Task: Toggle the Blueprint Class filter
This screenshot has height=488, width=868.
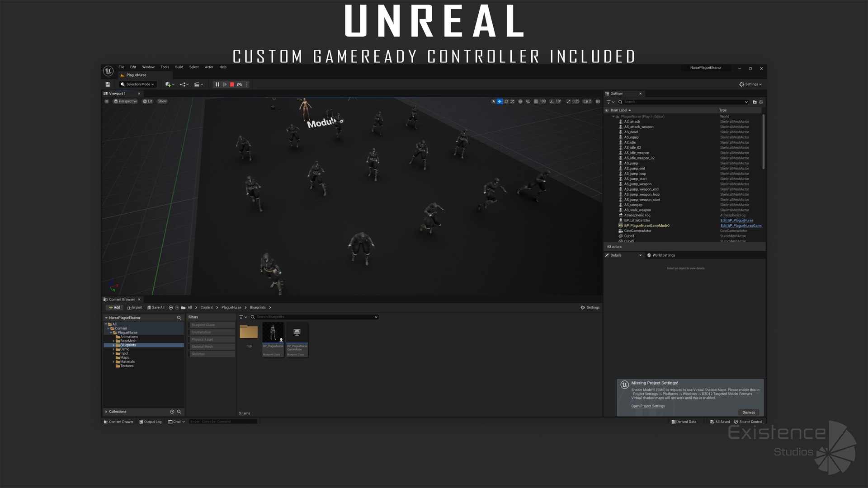Action: [x=212, y=325]
